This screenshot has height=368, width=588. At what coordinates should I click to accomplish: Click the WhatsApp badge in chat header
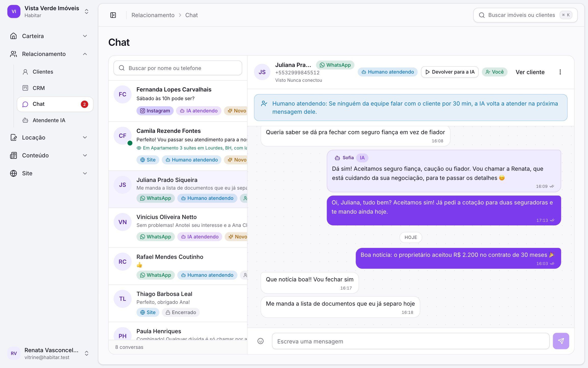tap(335, 65)
